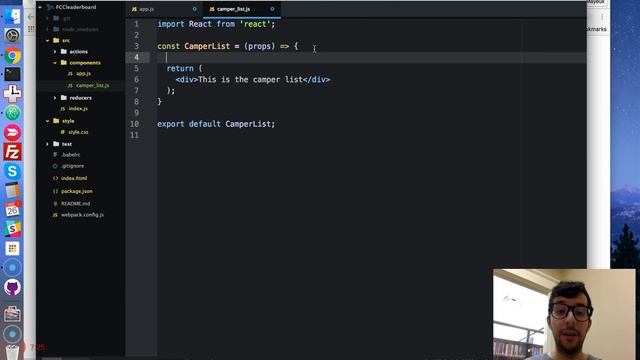The width and height of the screenshot is (640, 360).
Task: Select the actions folder name
Action: pos(78,52)
